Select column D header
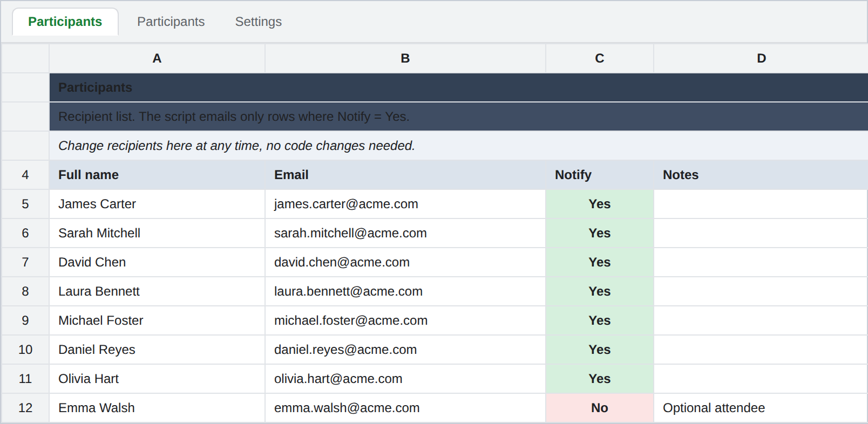 [x=761, y=58]
